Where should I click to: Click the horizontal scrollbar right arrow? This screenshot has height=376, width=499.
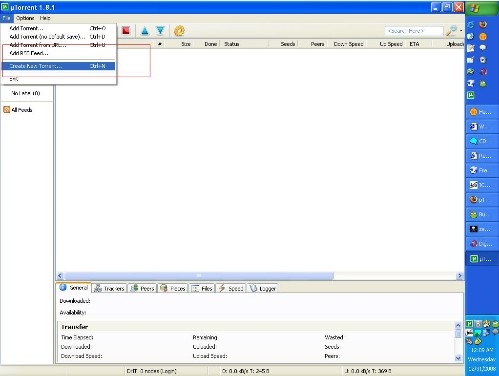click(x=460, y=276)
